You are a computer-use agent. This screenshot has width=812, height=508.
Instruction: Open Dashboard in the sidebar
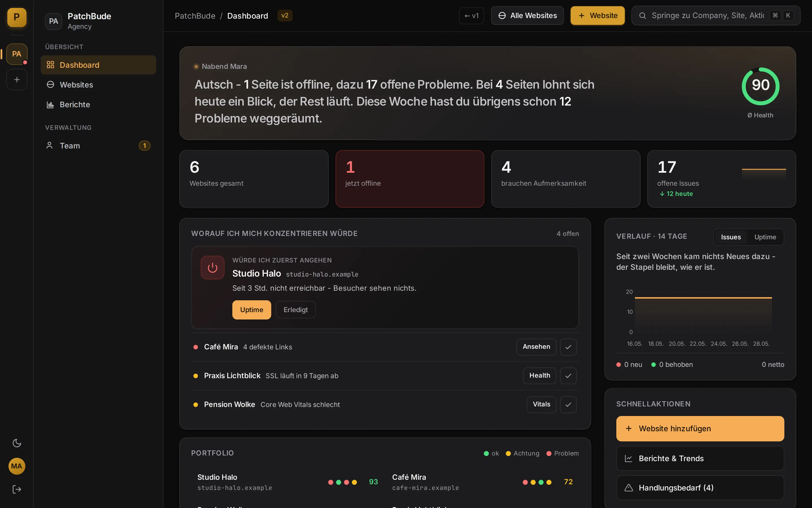[x=98, y=65]
